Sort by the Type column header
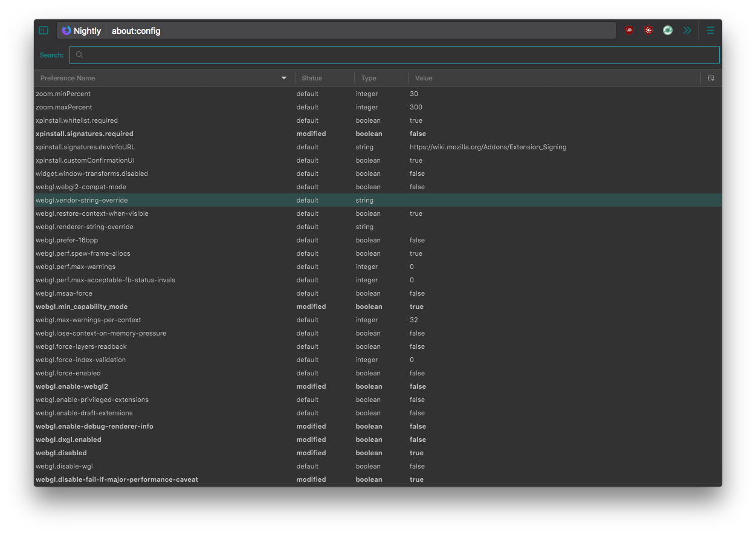The height and width of the screenshot is (535, 756). 381,78
